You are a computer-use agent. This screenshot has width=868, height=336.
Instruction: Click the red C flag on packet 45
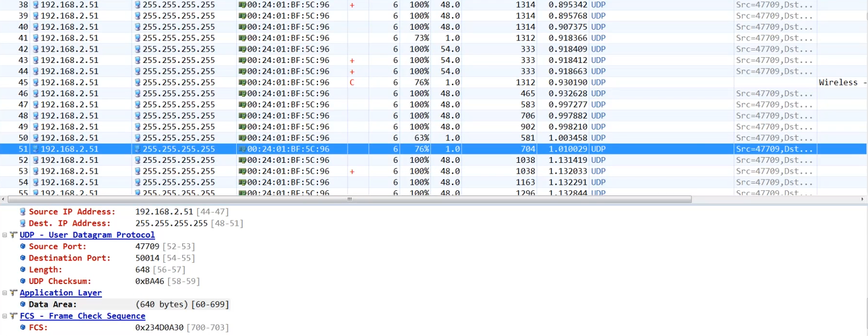coord(352,83)
